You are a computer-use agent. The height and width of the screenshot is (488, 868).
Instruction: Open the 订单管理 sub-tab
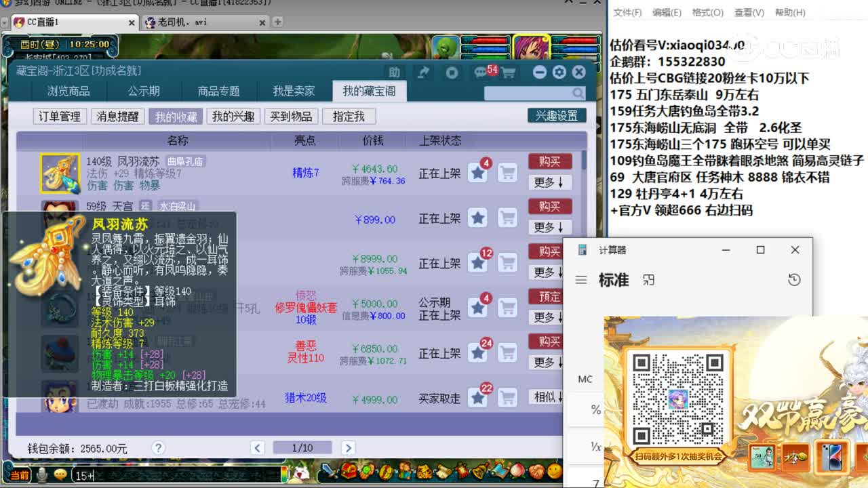(60, 117)
